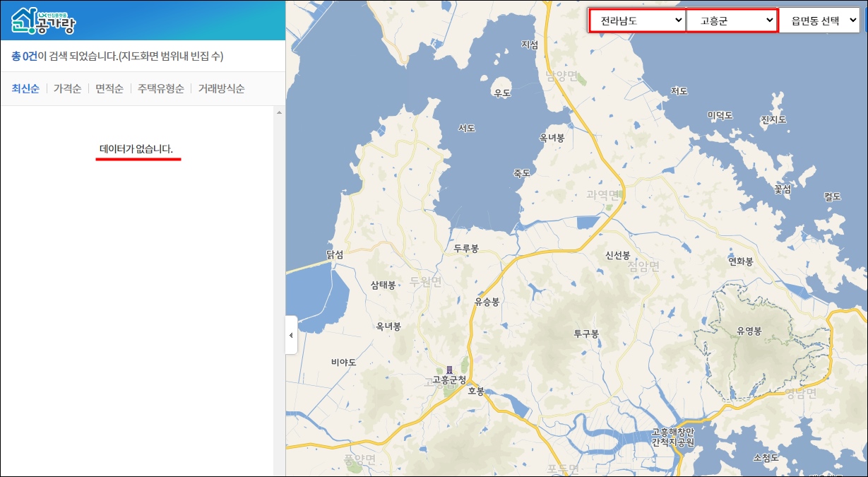868x477 pixels.
Task: Click the 풍양면 township label on the map
Action: pos(359,460)
